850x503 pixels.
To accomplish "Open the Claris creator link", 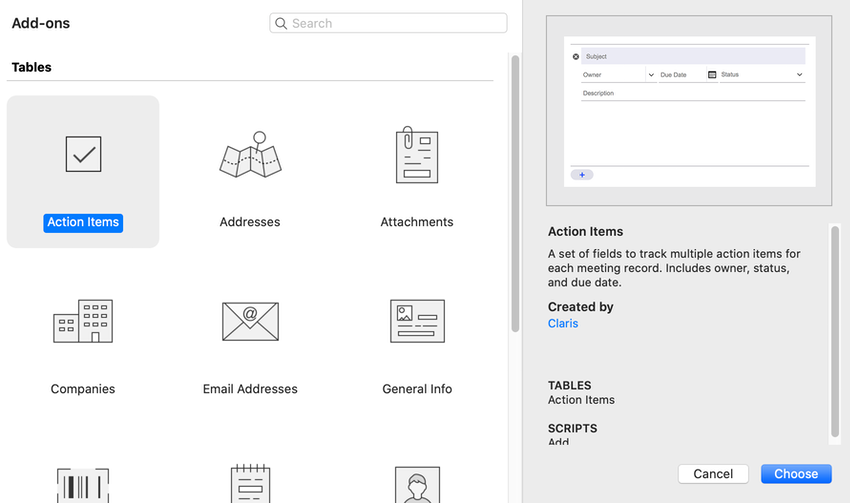I will (x=563, y=323).
